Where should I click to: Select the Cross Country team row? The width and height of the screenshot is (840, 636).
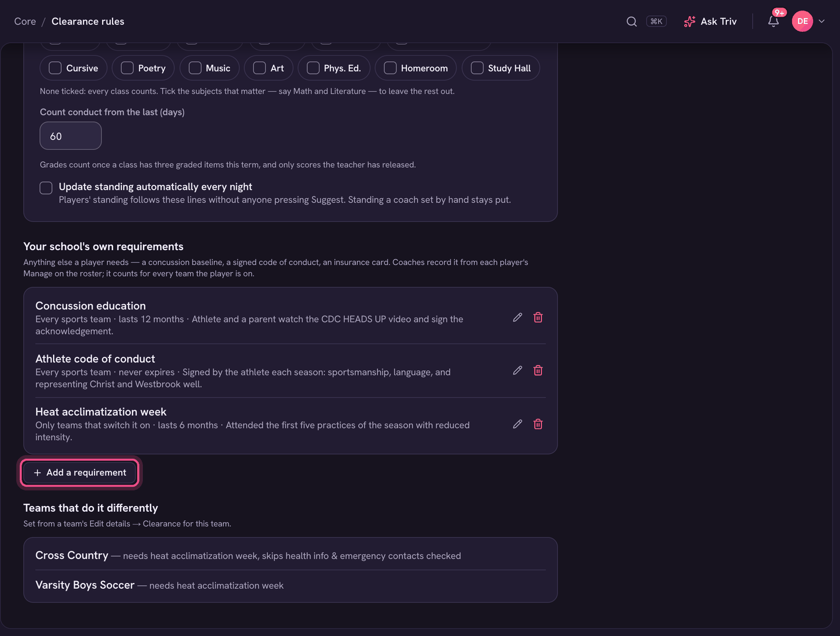(x=290, y=556)
